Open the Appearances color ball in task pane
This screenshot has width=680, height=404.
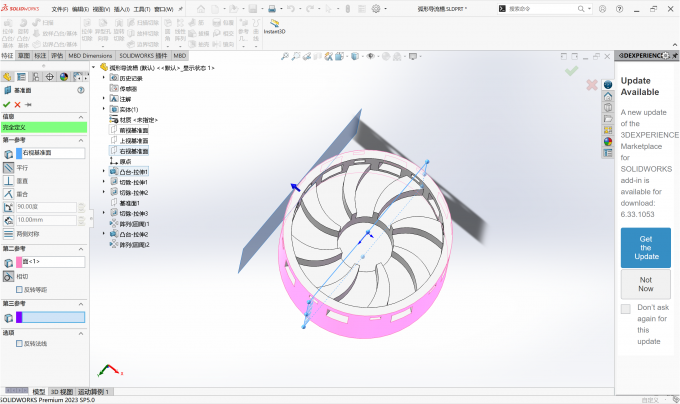coord(608,141)
